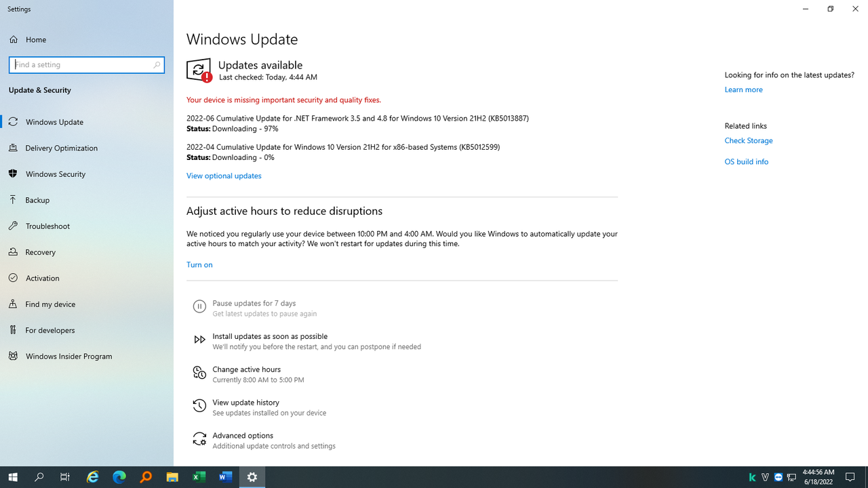This screenshot has width=868, height=488.
Task: Launch Microsoft Edge from the taskbar
Action: tap(119, 477)
